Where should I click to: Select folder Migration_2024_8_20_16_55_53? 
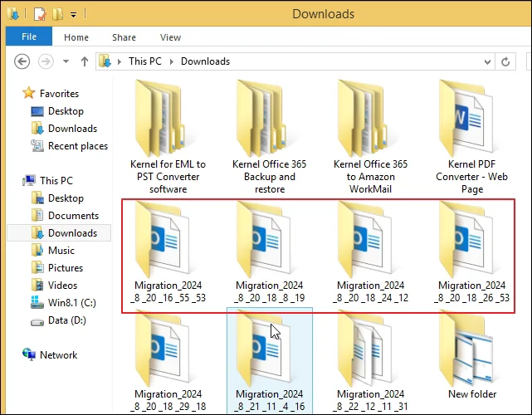coord(168,251)
